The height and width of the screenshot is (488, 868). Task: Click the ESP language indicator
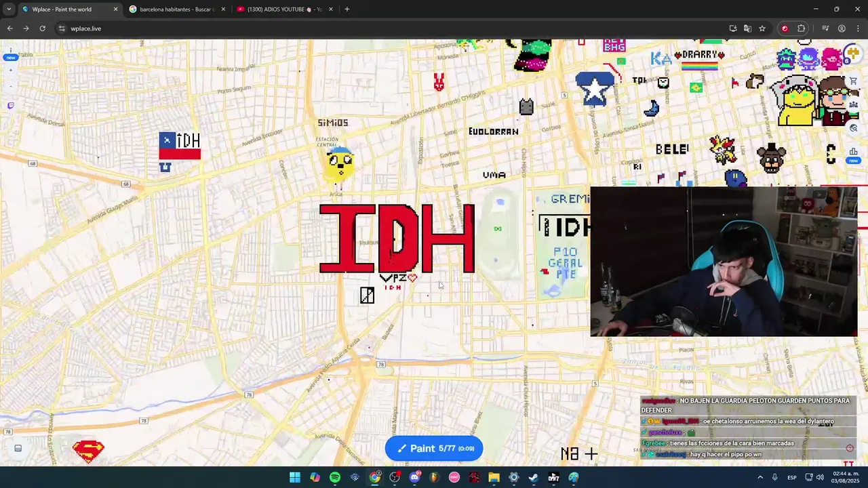pos(792,478)
